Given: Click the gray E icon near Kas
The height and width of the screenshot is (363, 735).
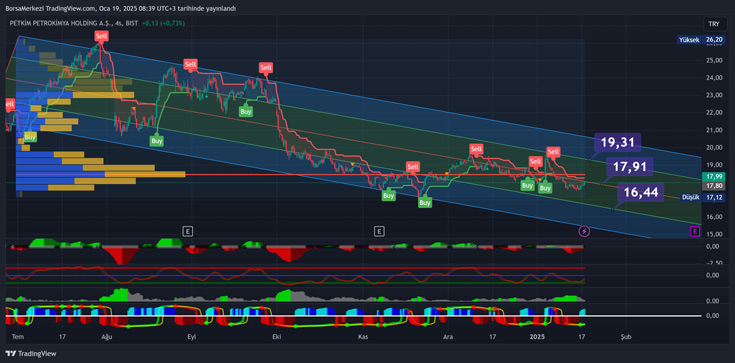Looking at the screenshot, I should (x=379, y=231).
